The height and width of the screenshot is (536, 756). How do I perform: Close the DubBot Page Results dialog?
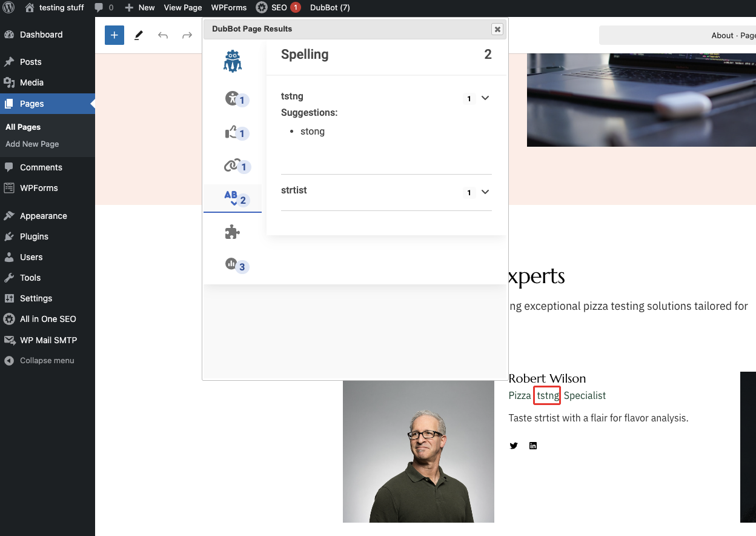click(x=497, y=29)
